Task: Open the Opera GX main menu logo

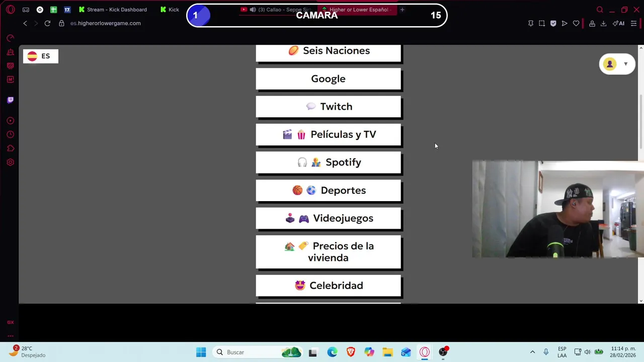Action: (10, 10)
